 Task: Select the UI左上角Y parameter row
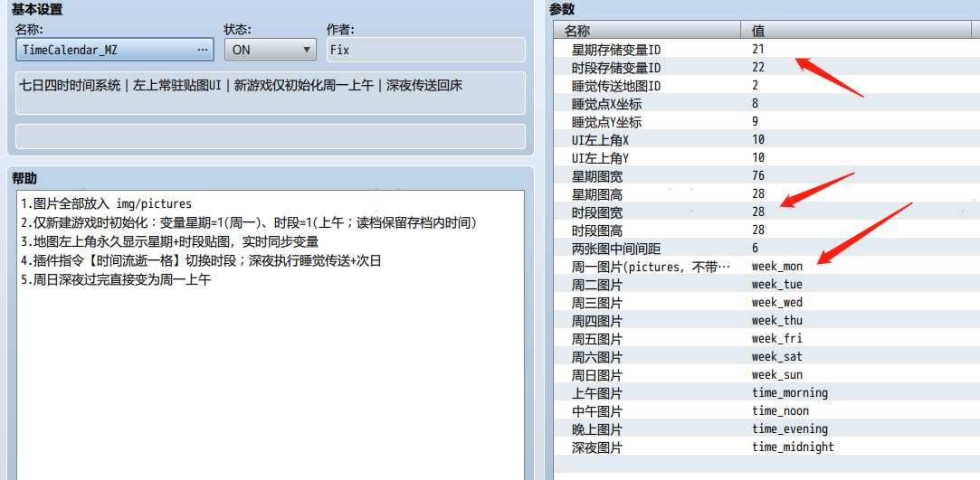pos(766,157)
